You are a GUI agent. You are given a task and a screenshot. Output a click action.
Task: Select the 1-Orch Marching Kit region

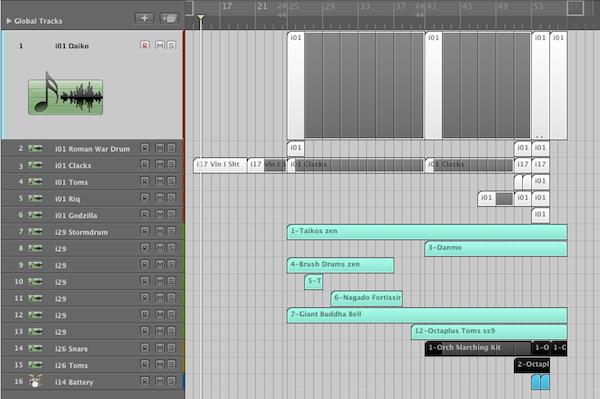pyautogui.click(x=478, y=348)
